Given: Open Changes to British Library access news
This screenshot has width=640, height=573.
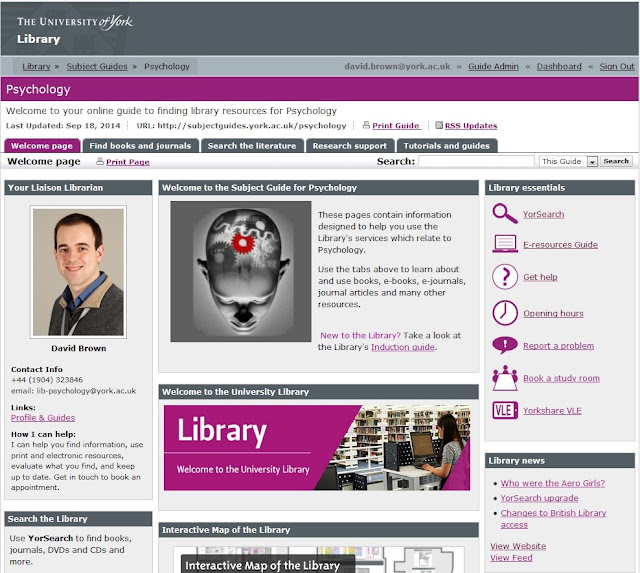Looking at the screenshot, I should point(553,519).
